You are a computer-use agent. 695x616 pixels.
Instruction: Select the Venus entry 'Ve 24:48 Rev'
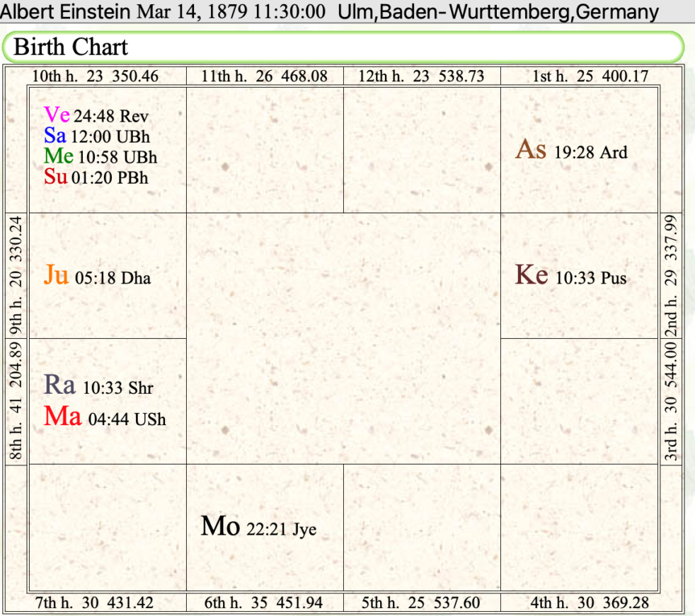click(x=96, y=115)
